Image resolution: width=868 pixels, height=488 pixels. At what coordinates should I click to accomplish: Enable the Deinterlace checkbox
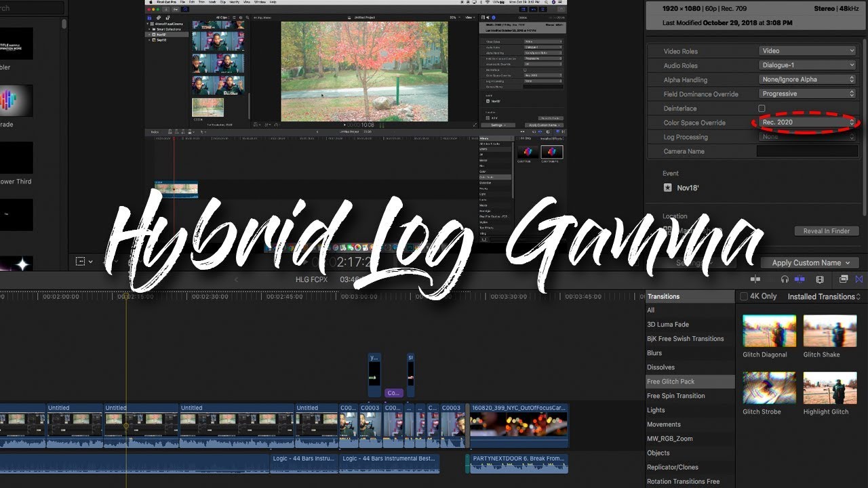762,108
